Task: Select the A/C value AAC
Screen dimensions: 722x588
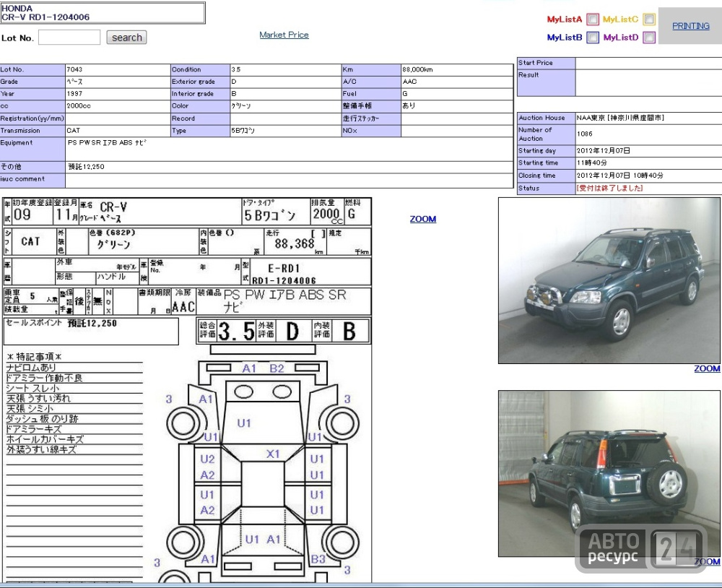Action: tap(409, 82)
